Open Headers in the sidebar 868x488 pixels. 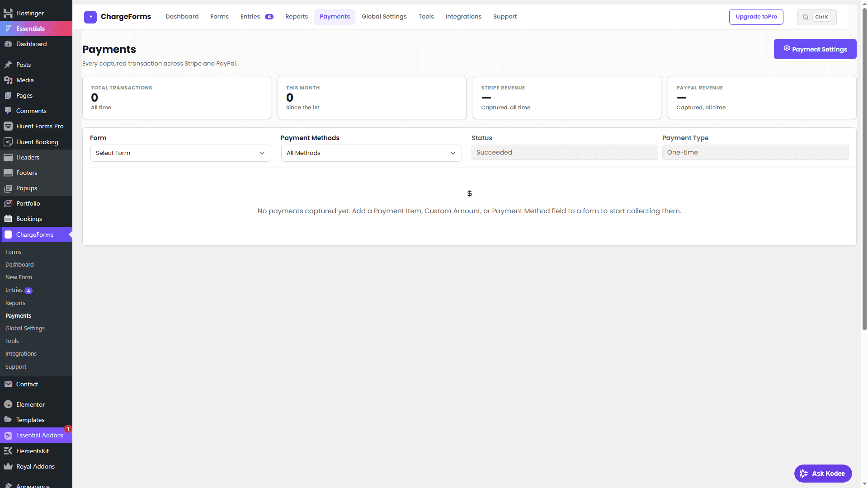[x=36, y=157]
